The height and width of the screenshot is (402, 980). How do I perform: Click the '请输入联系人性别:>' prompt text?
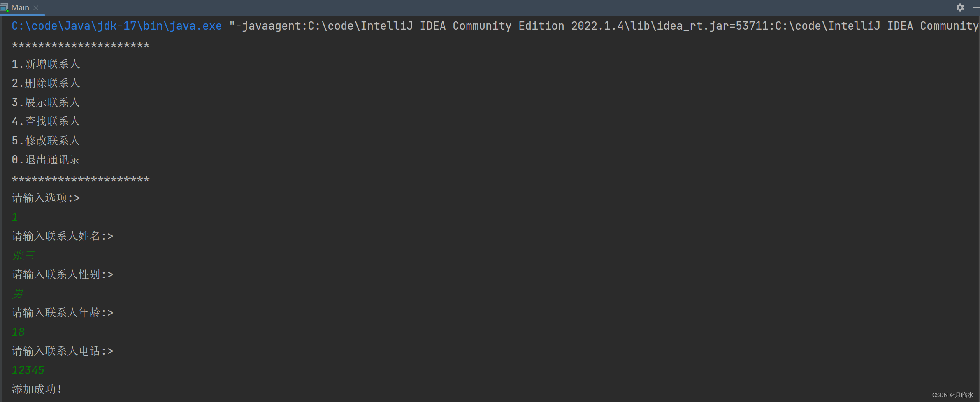pyautogui.click(x=62, y=274)
